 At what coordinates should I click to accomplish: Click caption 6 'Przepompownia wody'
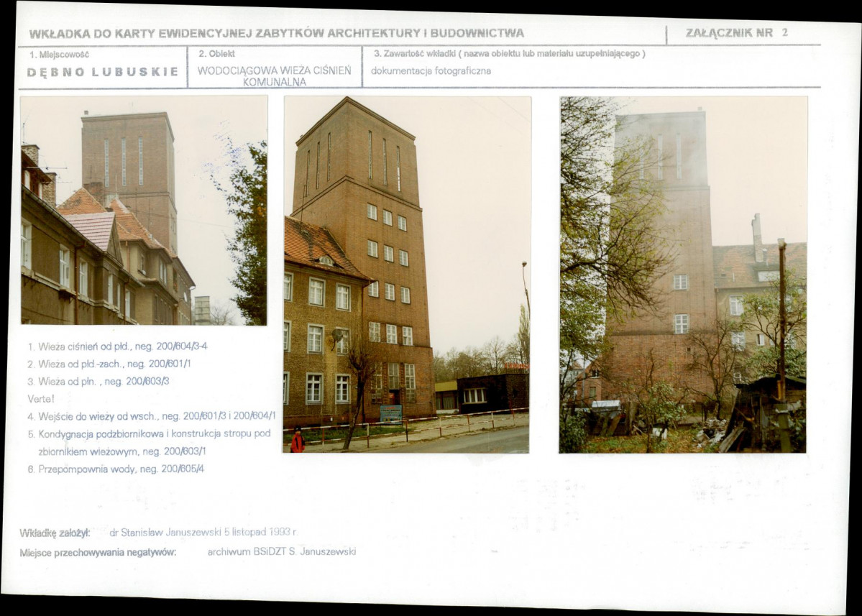pos(116,469)
